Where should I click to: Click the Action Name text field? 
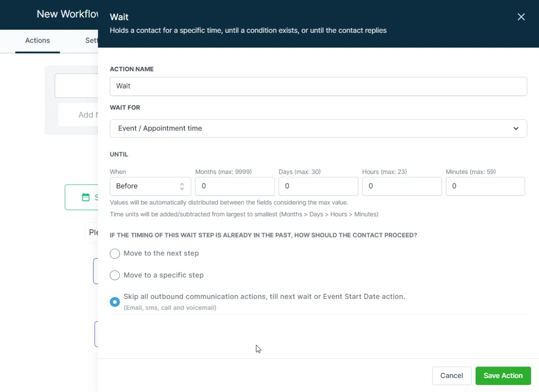click(x=318, y=86)
